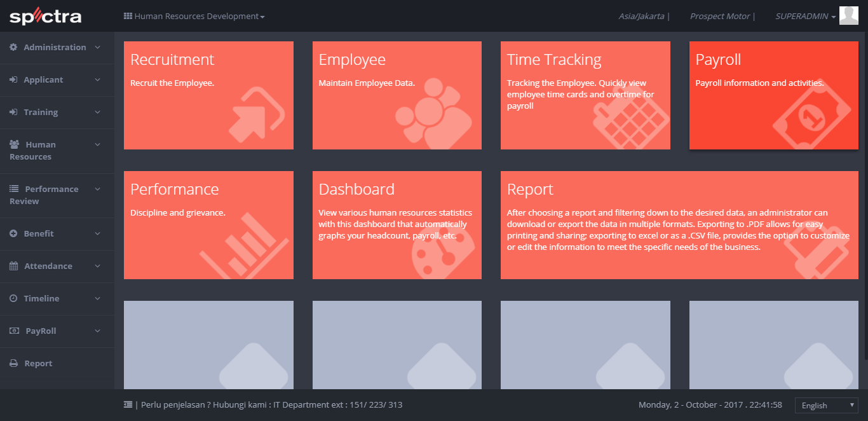Expand the Administration menu chevron

[x=97, y=47]
